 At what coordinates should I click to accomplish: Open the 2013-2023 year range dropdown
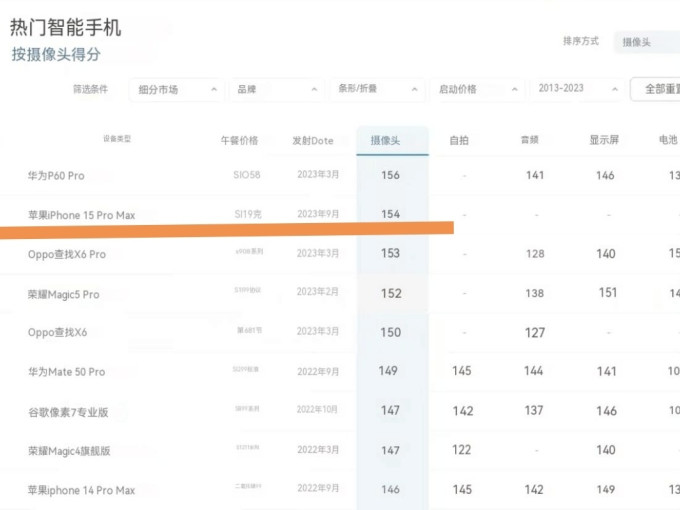point(577,89)
